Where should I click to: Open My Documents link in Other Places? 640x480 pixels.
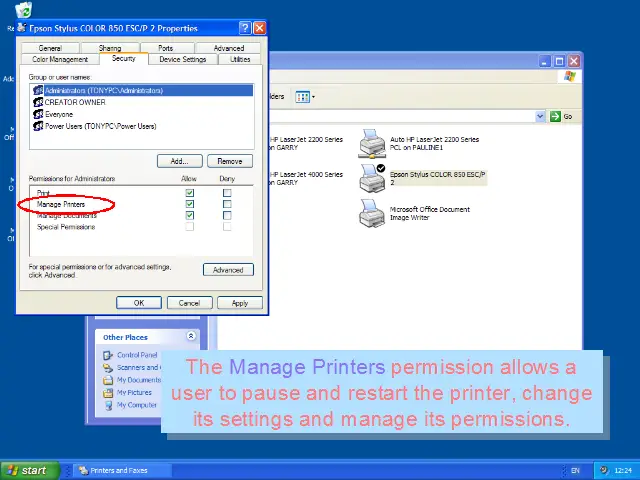pyautogui.click(x=139, y=380)
